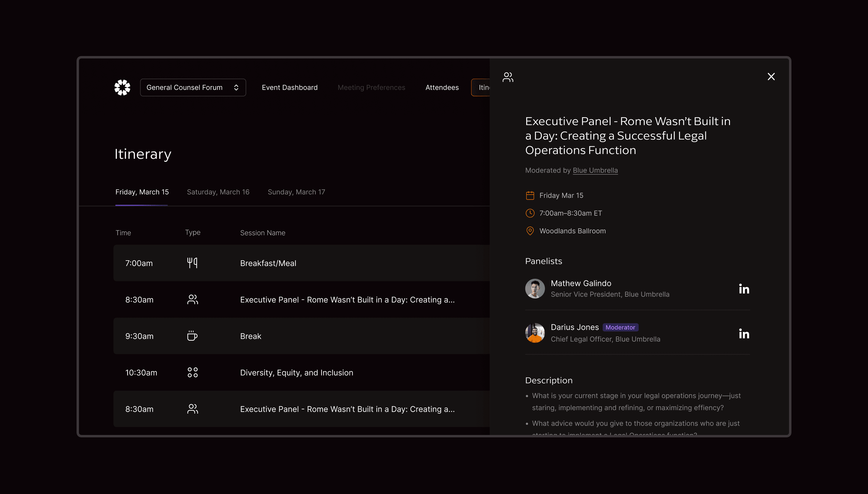Click Mathew Galindo's profile photo
868x494 pixels.
535,289
